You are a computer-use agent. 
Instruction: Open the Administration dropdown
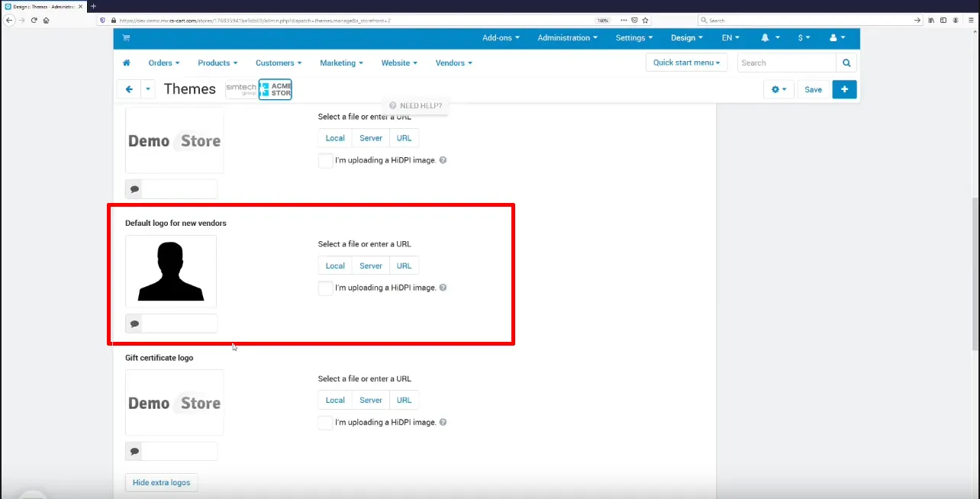[568, 38]
